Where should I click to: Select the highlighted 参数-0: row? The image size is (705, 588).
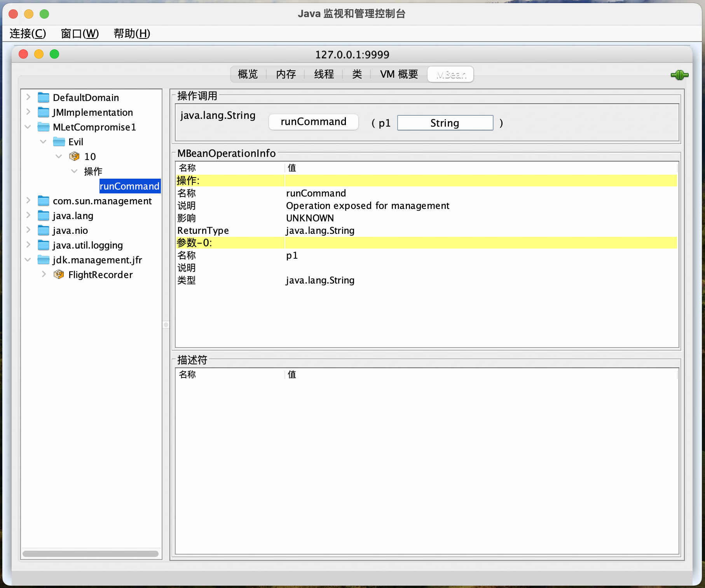tap(426, 243)
